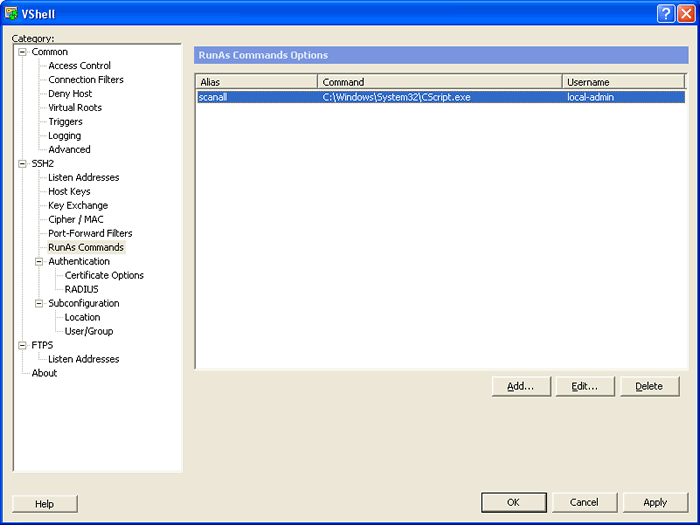700x525 pixels.
Task: Open Listen Addresses under FTPS
Action: tap(83, 359)
